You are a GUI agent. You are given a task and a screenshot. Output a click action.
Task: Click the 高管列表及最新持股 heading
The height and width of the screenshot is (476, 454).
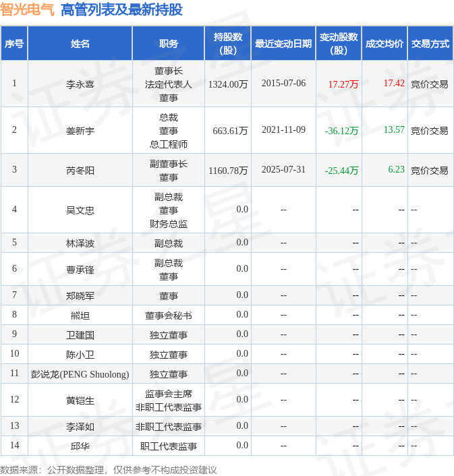point(121,9)
